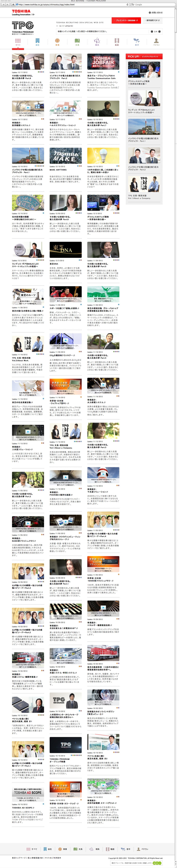Screen dimensions: 177x868
Task: Open article 上水道ソリューション title
Action: click(x=23, y=448)
